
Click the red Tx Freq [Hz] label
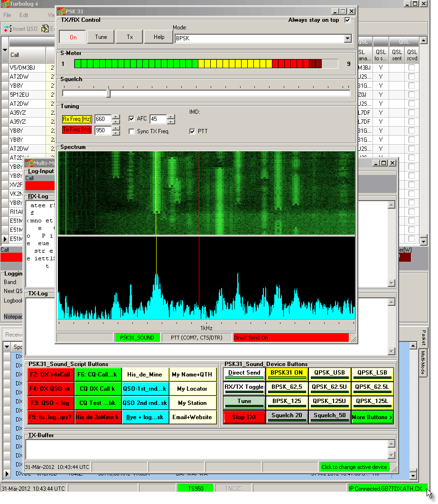77,129
